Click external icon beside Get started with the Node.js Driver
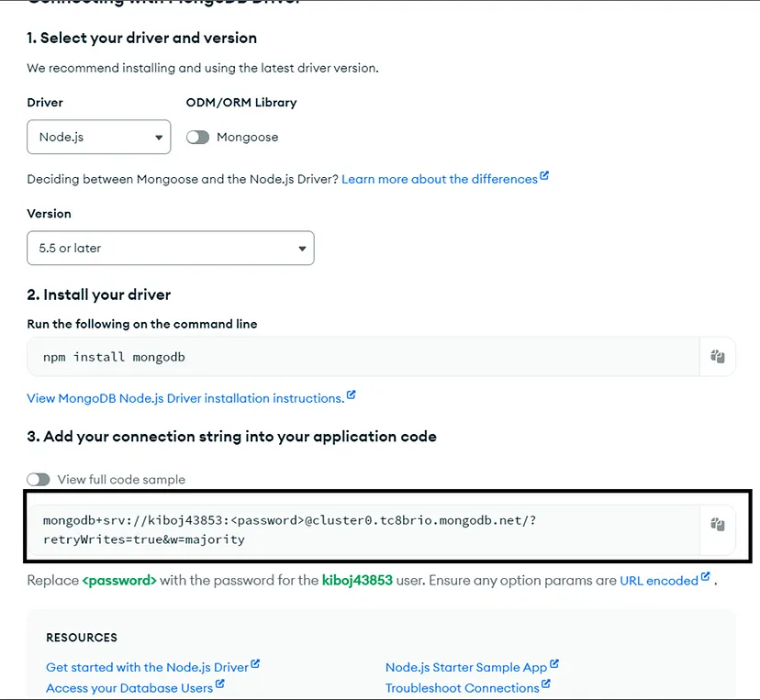 pos(255,663)
